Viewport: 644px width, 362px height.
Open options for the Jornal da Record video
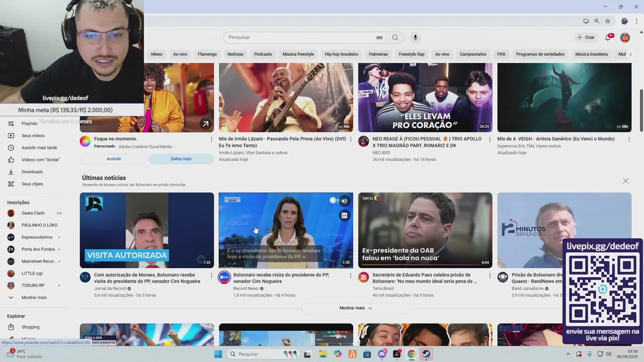211,276
